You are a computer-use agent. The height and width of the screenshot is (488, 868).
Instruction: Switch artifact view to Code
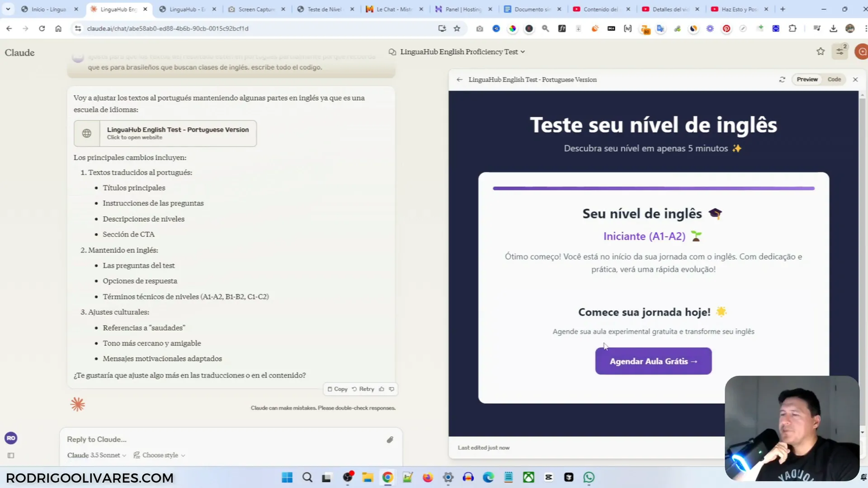pos(834,79)
